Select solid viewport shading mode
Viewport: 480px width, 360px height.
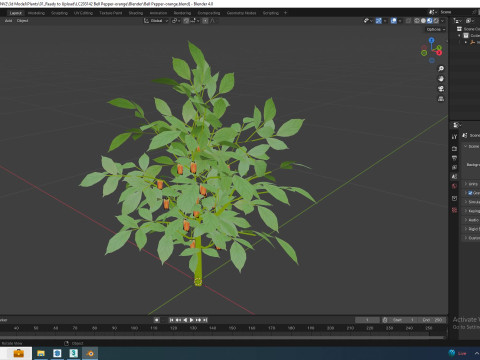pyautogui.click(x=423, y=21)
